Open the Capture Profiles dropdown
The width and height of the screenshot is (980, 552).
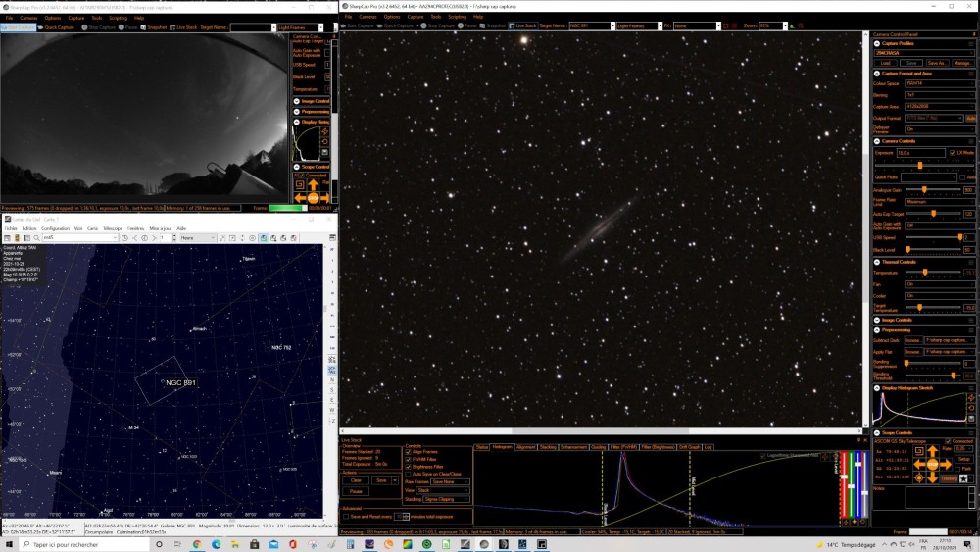924,53
